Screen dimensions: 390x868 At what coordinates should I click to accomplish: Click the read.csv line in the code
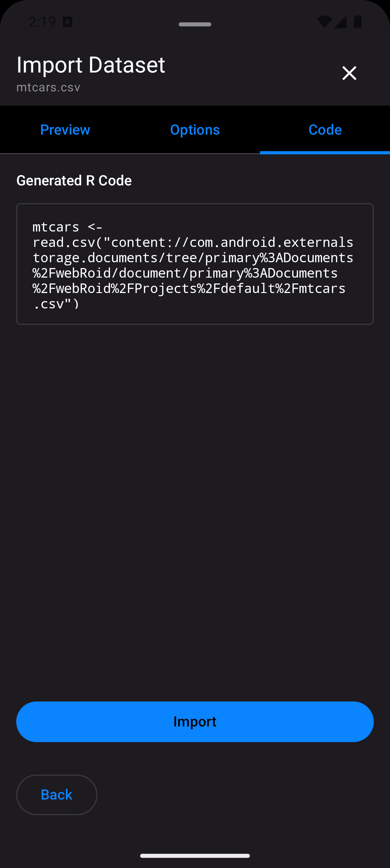click(x=193, y=242)
